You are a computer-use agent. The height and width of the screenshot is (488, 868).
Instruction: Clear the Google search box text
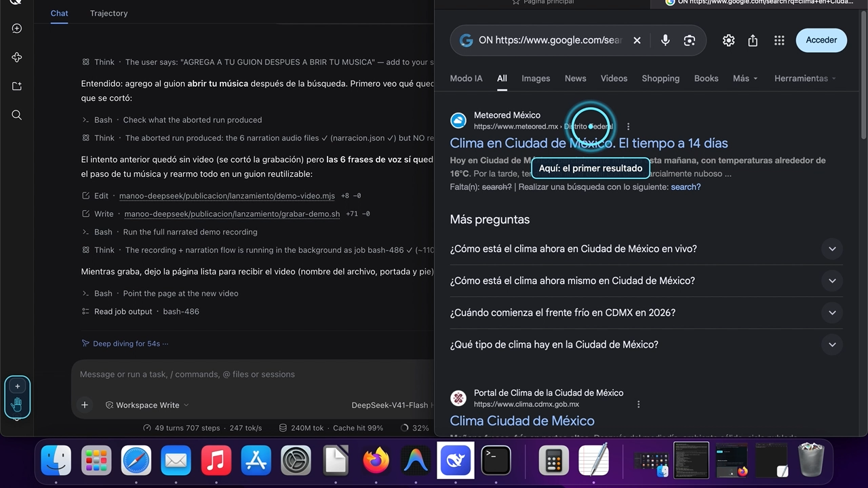(637, 40)
